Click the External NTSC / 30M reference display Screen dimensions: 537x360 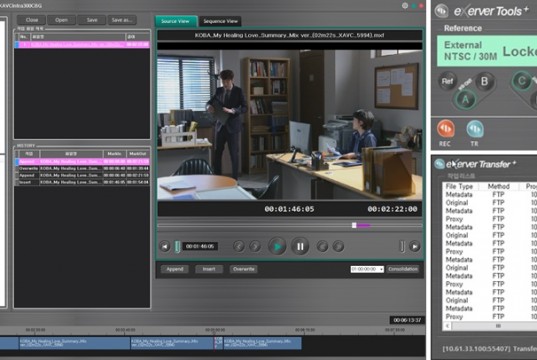(x=487, y=51)
